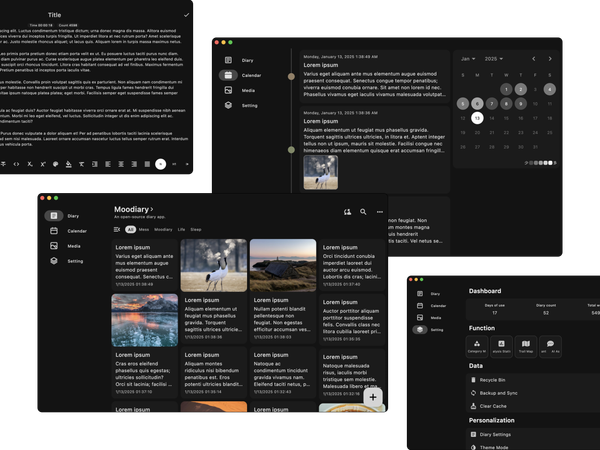Select Clear Cache option
Image resolution: width=600 pixels, height=450 pixels.
(x=534, y=406)
